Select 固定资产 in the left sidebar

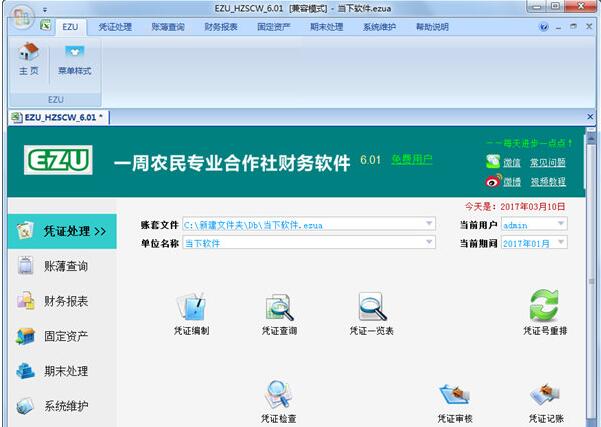[x=62, y=336]
